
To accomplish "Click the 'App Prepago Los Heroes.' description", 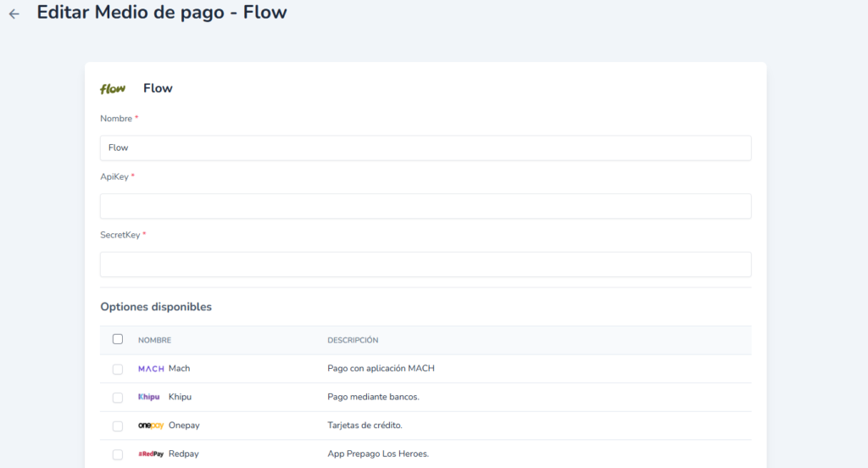I will click(x=378, y=454).
